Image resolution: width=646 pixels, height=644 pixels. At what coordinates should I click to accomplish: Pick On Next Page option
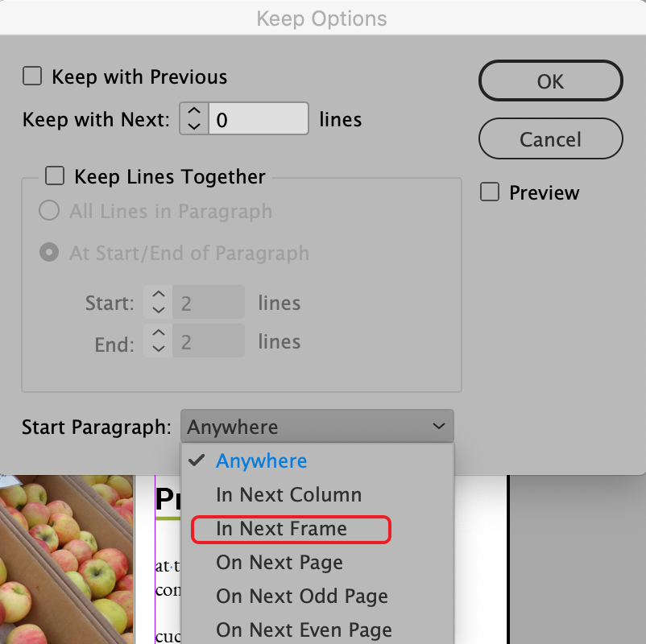[x=279, y=563]
